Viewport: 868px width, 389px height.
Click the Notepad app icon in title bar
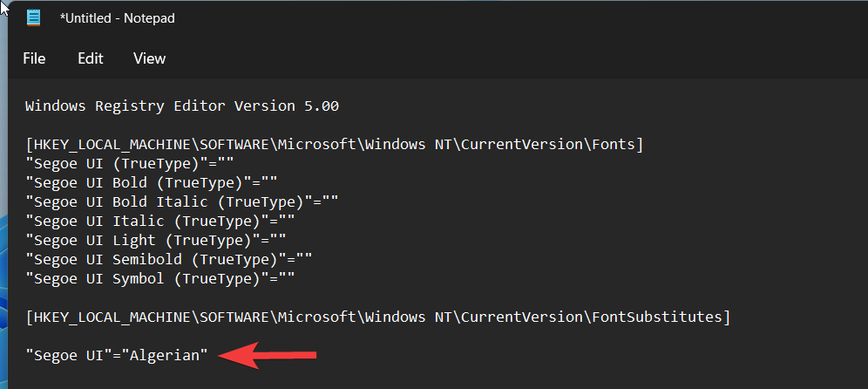(34, 17)
